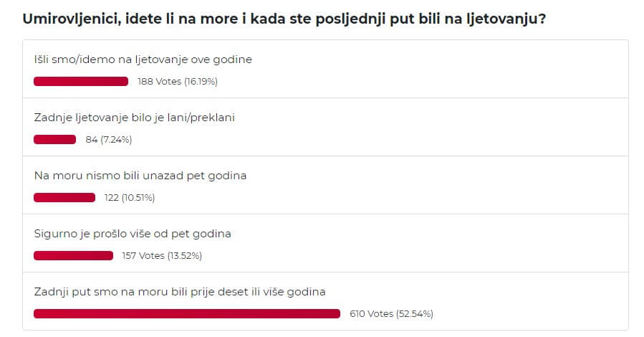Click the '157 Votes (13.52%)' result text
This screenshot has height=337, width=644.
[162, 256]
